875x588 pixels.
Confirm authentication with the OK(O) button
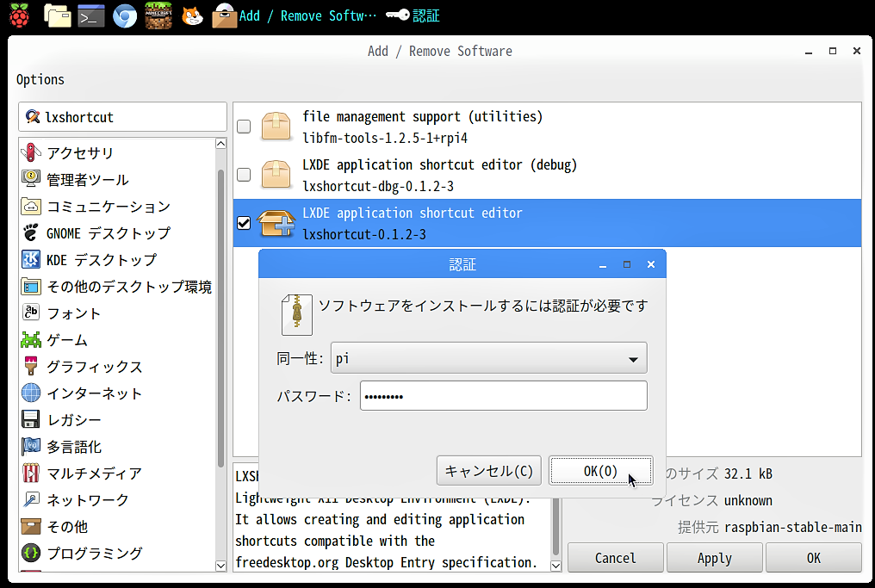(x=600, y=471)
